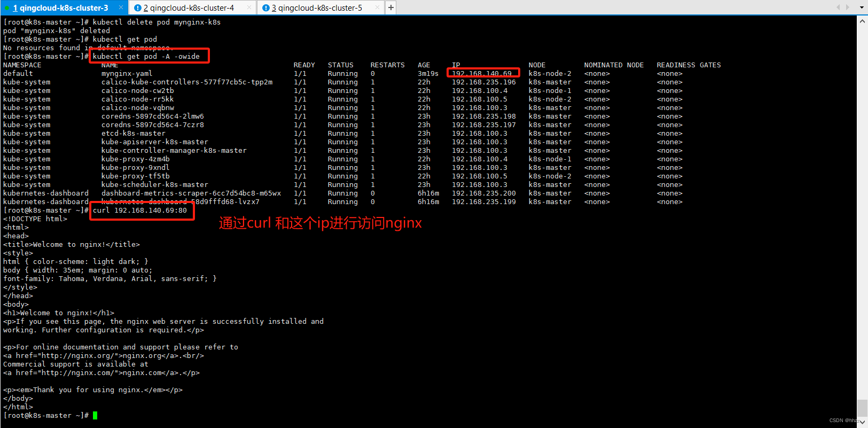Click the AGE column header
Screen dimensions: 868x428
(x=424, y=65)
